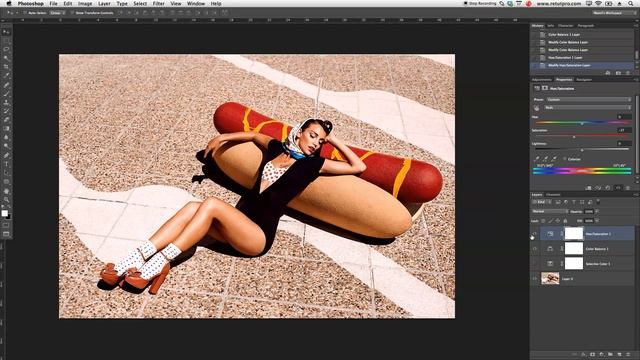Viewport: 640px width, 360px height.
Task: Open the Master color range dropdown
Action: tap(589, 107)
